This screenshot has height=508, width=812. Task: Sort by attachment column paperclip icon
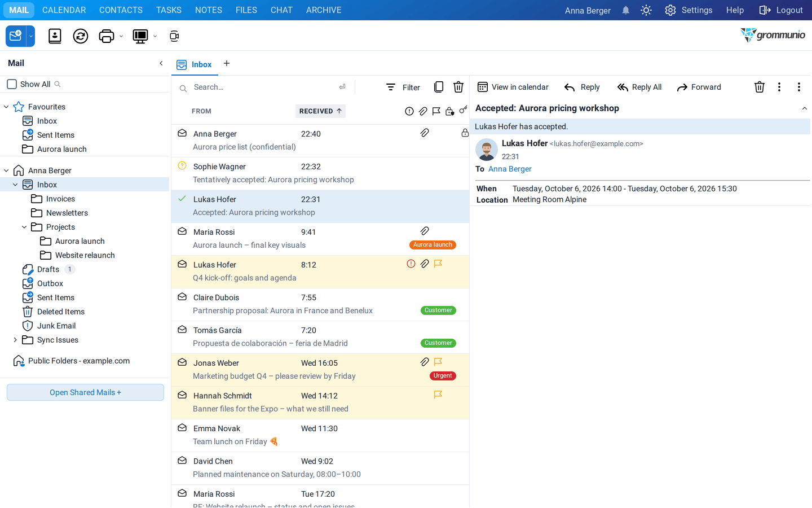pos(423,111)
